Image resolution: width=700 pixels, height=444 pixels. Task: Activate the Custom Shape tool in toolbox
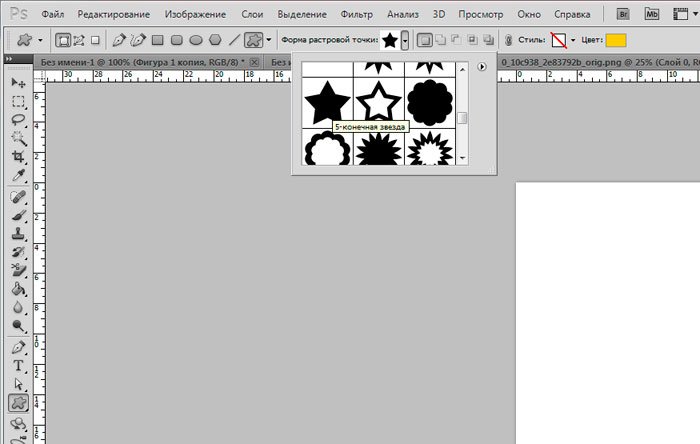click(x=18, y=402)
